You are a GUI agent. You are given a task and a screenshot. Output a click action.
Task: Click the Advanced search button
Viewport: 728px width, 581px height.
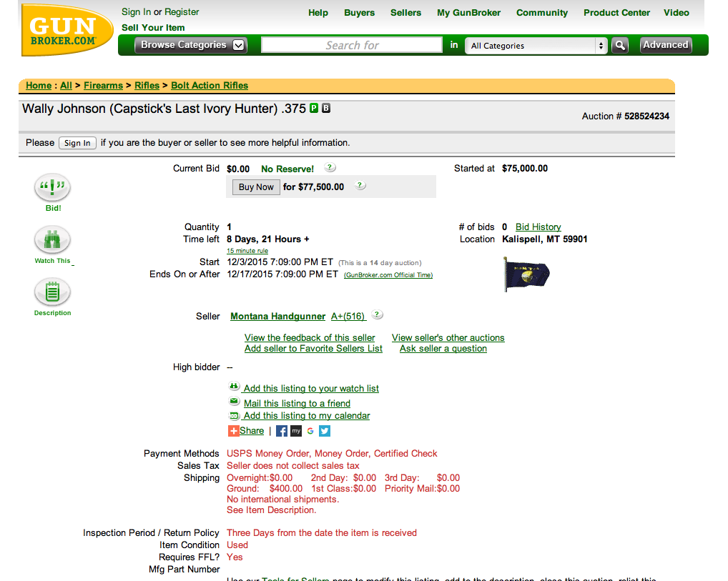tap(666, 45)
